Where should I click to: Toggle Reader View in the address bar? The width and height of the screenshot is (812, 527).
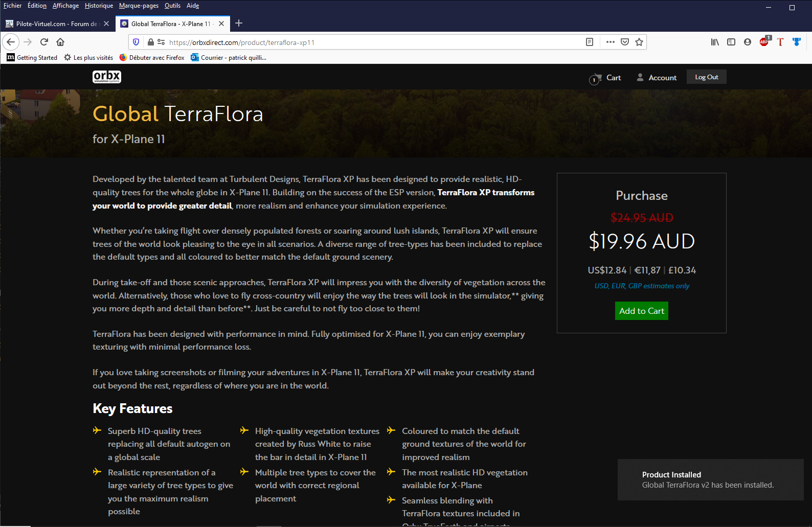(x=590, y=42)
